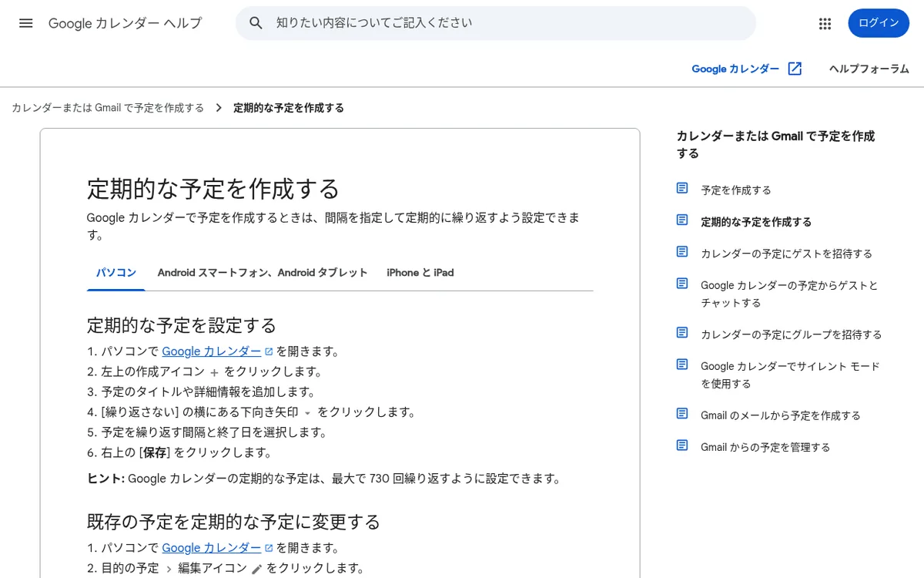Screen dimensions: 924x578
Task: Click document icon next to 定期的な予定を作成する sidebar item
Action: pyautogui.click(x=682, y=220)
